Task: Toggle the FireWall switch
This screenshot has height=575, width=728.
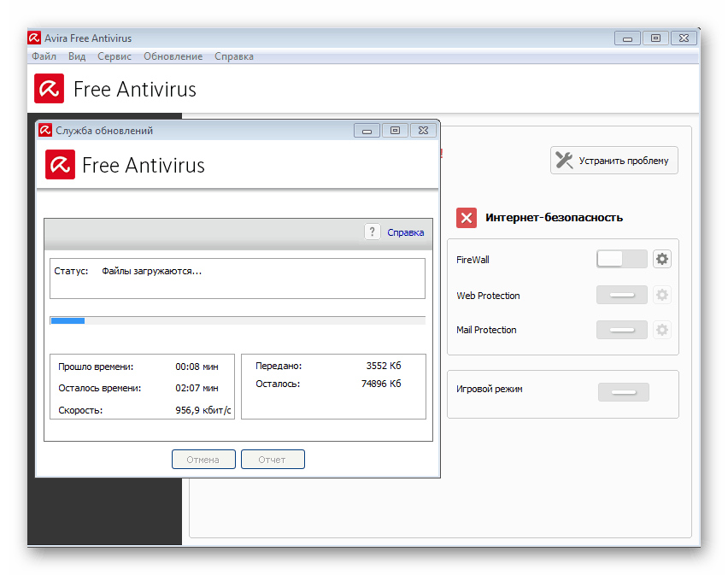Action: (x=621, y=260)
